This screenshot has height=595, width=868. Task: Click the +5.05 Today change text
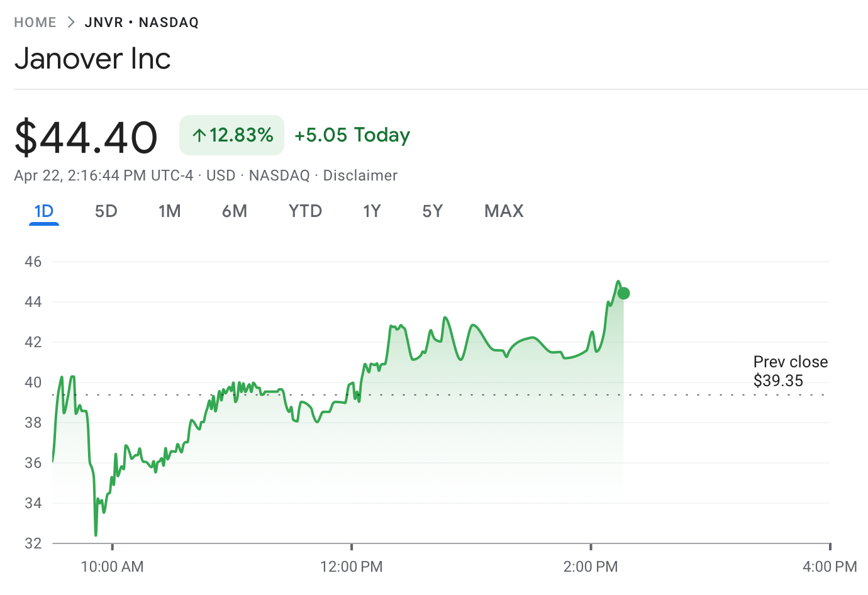point(352,135)
